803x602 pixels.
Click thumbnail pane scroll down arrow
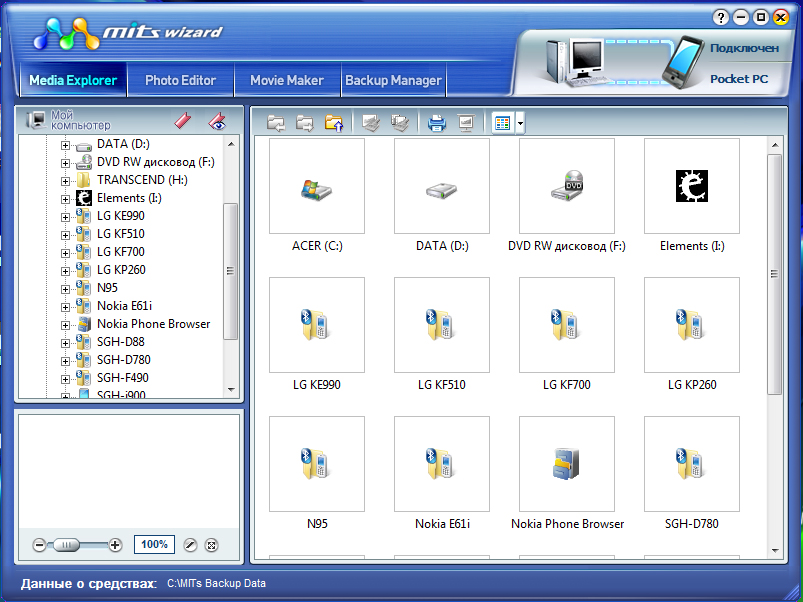pyautogui.click(x=775, y=551)
